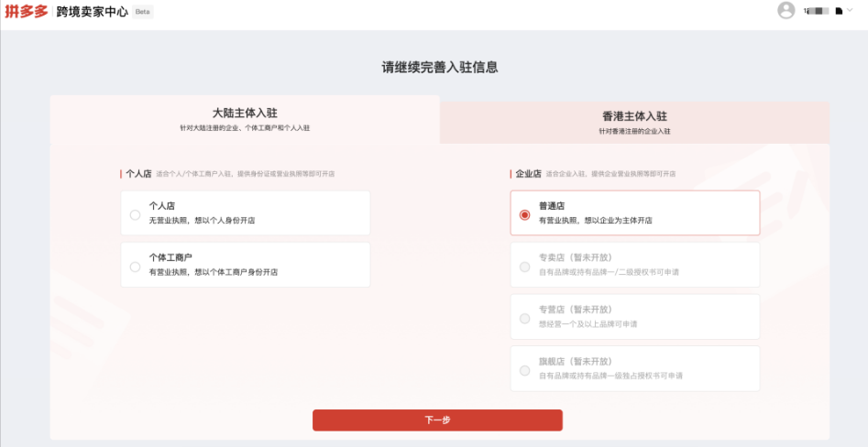This screenshot has width=868, height=447.
Task: Click text 针对香港注册的企业入驻
Action: coord(634,132)
